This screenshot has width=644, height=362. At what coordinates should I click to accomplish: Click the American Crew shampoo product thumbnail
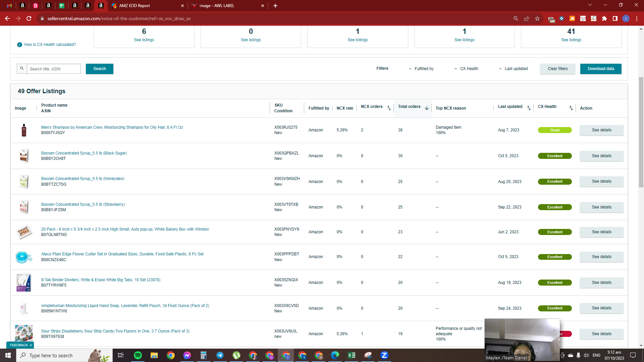coord(24,130)
